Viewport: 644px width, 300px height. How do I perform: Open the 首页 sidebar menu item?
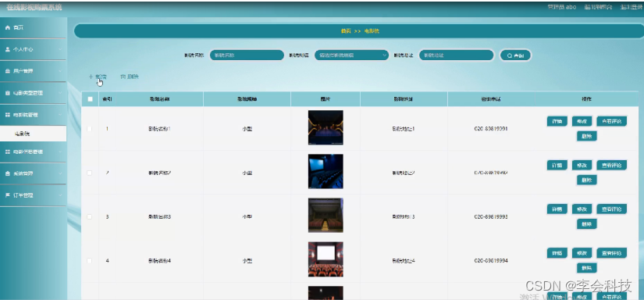(x=34, y=27)
